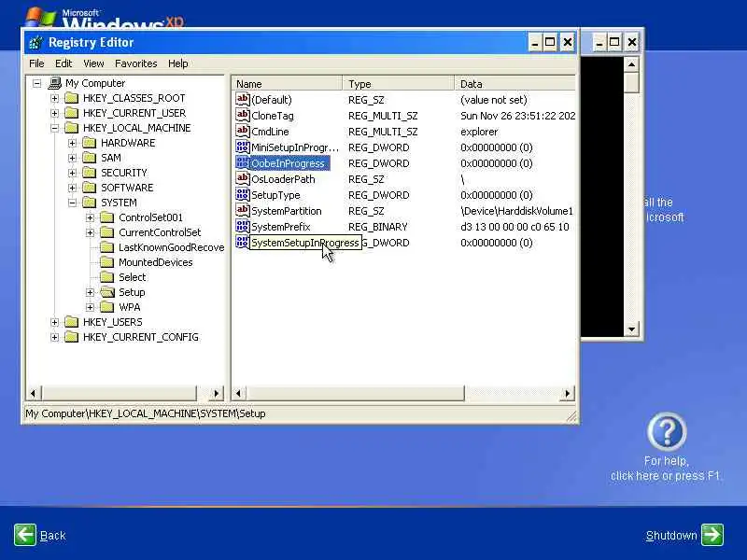Click the MiniSetupInProgress DWORD icon
Screen dimensions: 747x560
(243, 147)
